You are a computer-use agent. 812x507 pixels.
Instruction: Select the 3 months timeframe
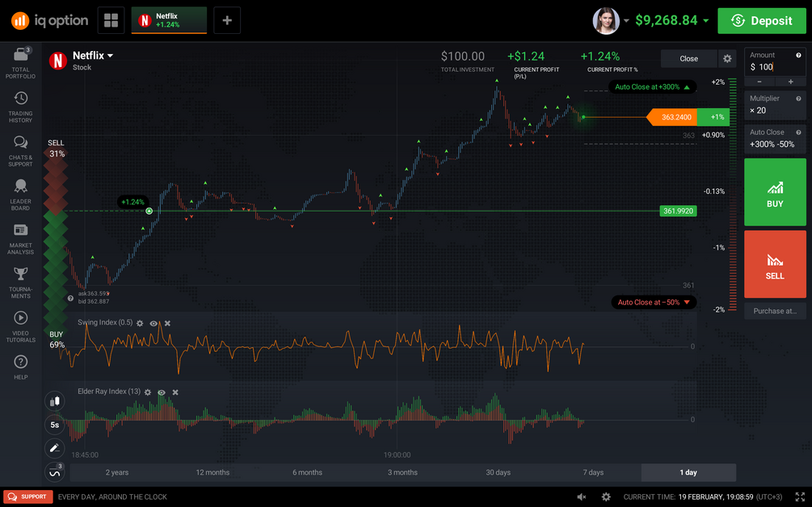(x=402, y=472)
